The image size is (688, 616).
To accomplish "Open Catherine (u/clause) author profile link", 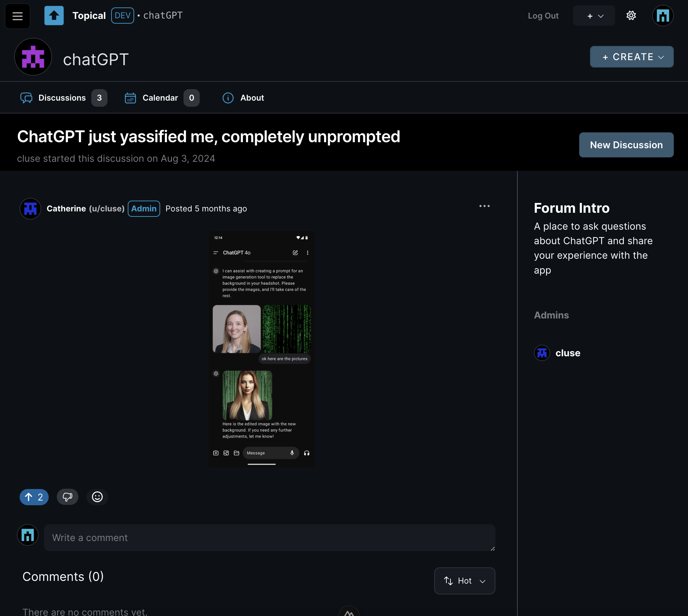I will [x=85, y=208].
